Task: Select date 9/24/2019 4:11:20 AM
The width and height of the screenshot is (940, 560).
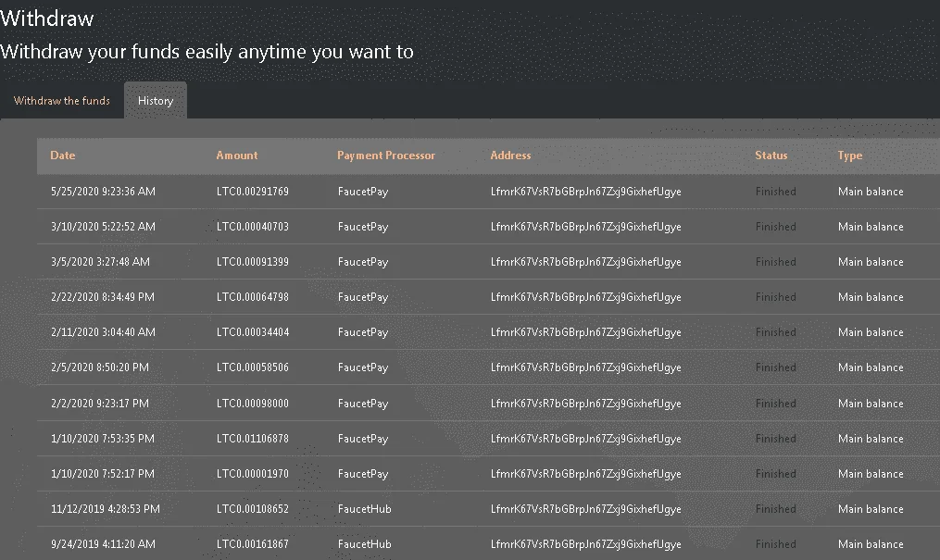Action: [103, 544]
